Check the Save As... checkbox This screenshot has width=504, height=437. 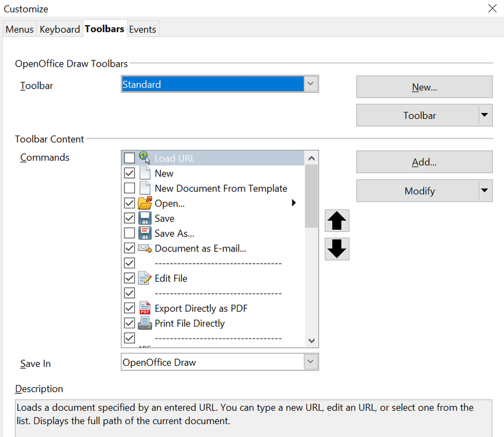pyautogui.click(x=129, y=233)
